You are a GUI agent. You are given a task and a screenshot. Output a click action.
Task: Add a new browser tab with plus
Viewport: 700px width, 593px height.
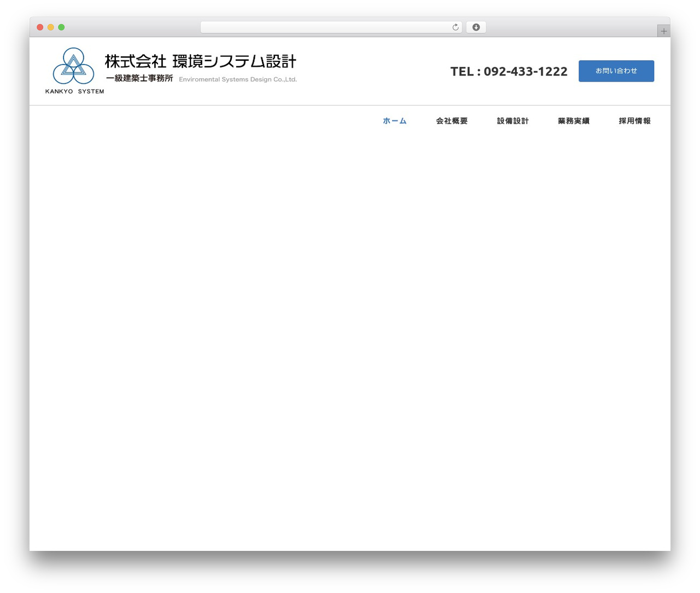point(663,31)
